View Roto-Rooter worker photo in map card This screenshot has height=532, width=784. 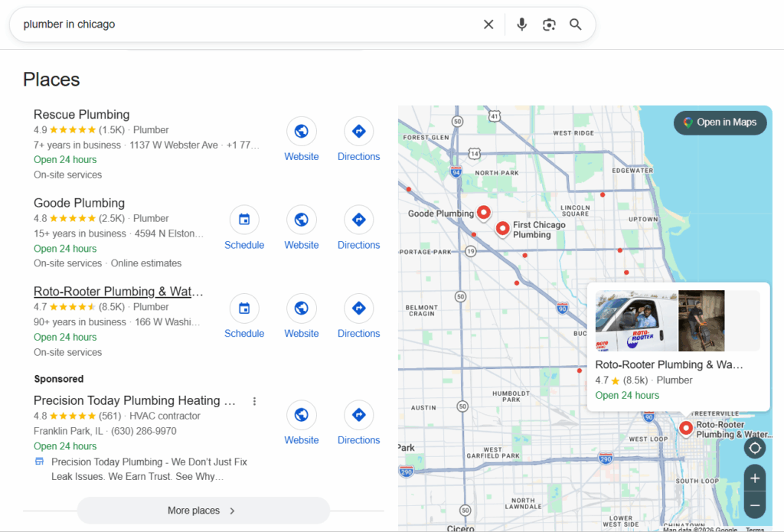(x=701, y=321)
